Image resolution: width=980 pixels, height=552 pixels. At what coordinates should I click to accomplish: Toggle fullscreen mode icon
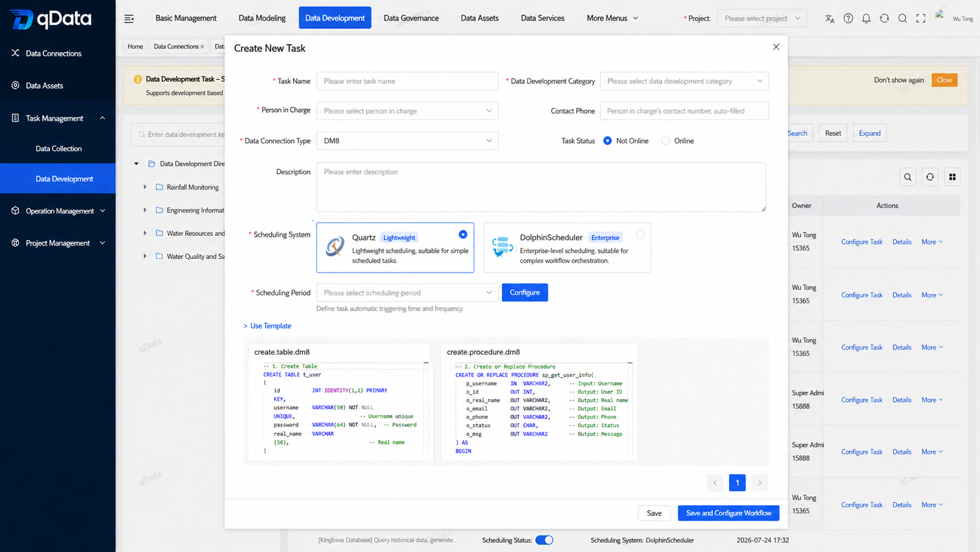tap(921, 18)
